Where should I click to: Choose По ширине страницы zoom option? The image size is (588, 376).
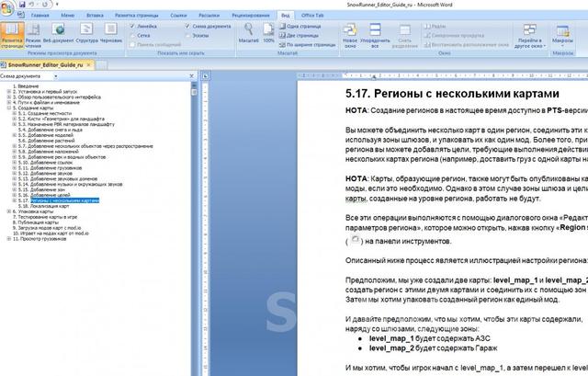point(307,45)
